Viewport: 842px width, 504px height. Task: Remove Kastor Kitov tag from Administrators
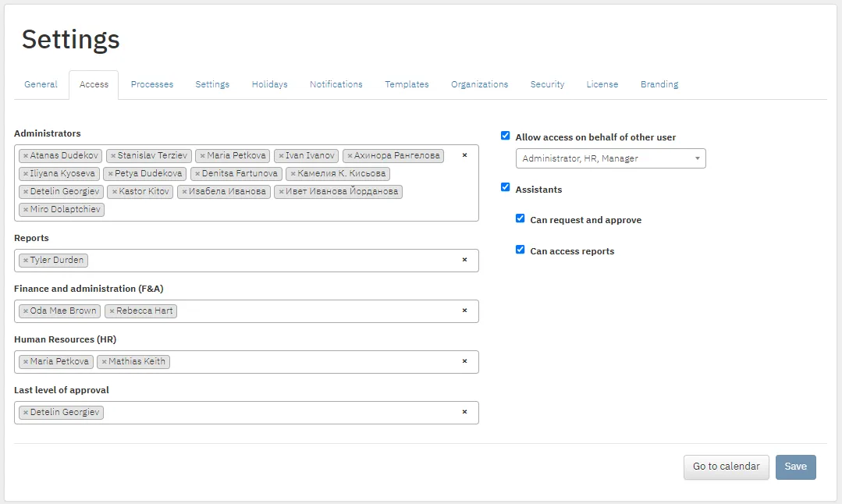[x=115, y=192]
